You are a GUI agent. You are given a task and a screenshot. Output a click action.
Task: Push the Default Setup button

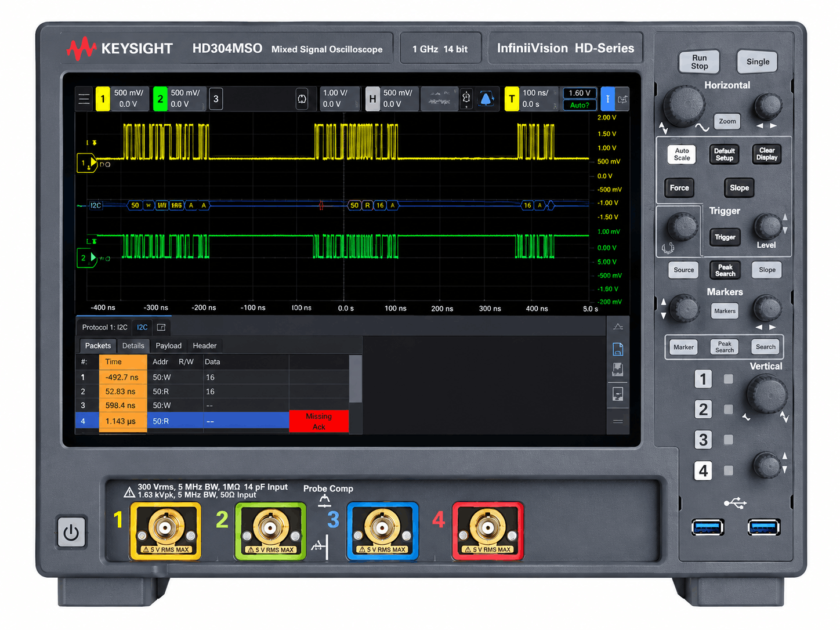[x=725, y=154]
